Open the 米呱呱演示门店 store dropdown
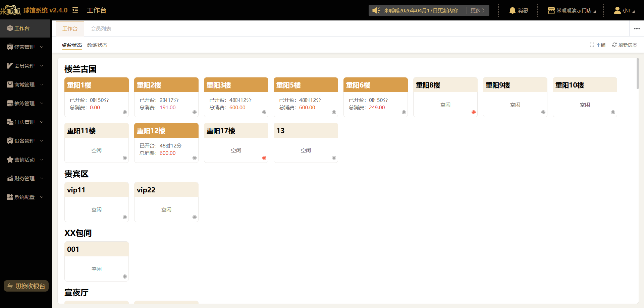Viewport: 644px width, 308px height. (572, 10)
